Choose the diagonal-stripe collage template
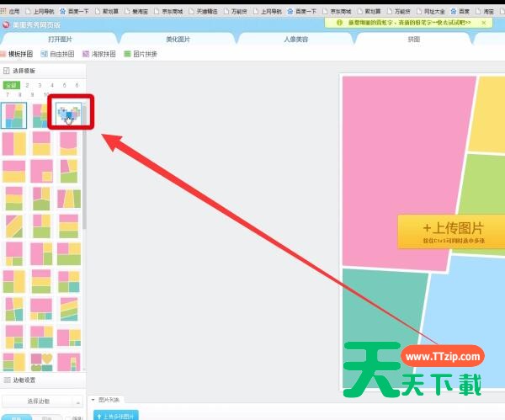The image size is (505, 420). 13,226
